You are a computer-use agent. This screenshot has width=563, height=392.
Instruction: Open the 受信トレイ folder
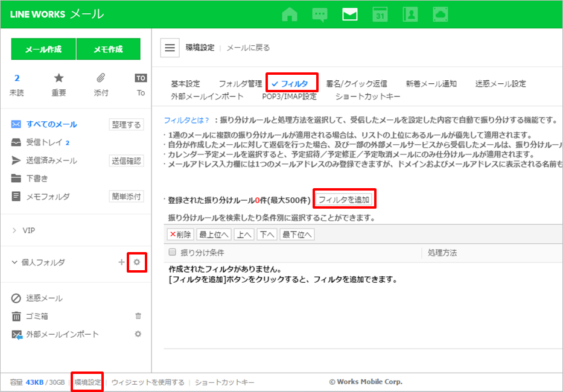(x=44, y=142)
